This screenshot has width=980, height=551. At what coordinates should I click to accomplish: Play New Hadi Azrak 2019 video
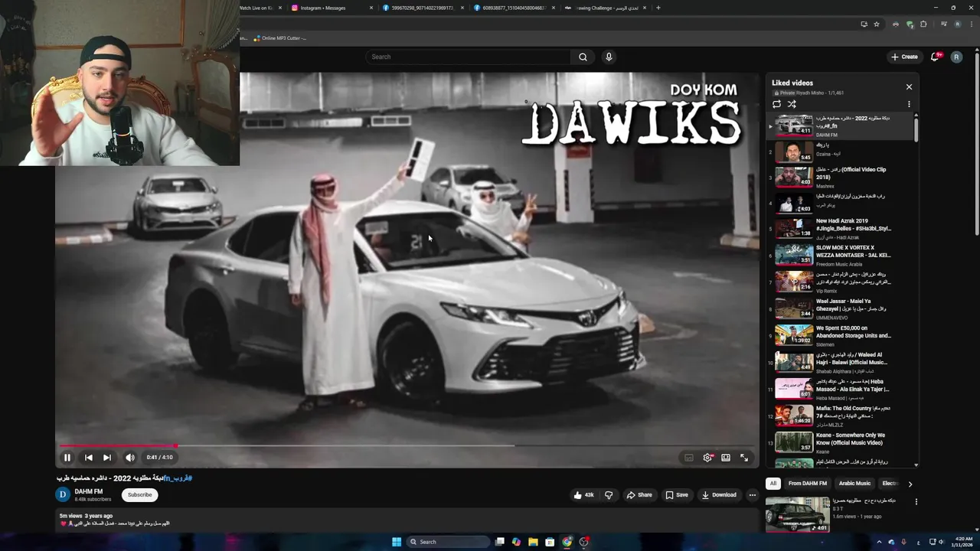(x=840, y=229)
